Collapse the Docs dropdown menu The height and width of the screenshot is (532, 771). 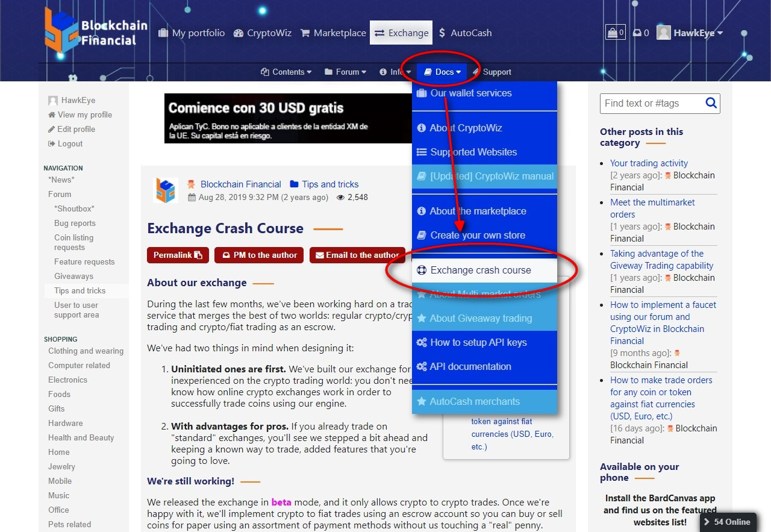click(442, 72)
